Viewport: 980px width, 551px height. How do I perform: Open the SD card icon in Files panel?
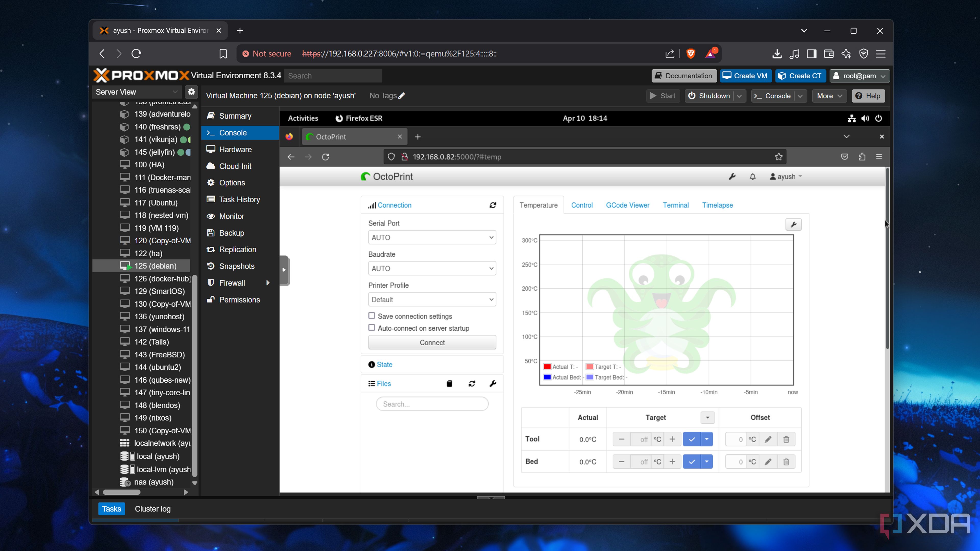[x=449, y=383]
